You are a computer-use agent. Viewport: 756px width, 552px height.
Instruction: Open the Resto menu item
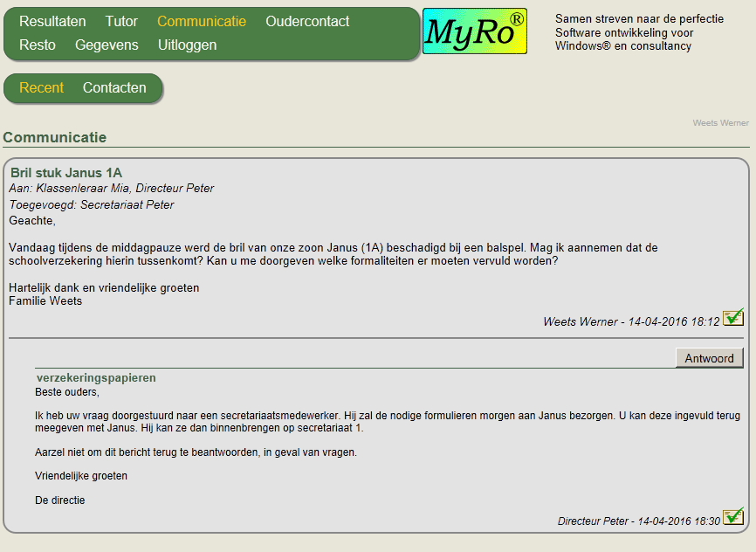click(x=38, y=45)
